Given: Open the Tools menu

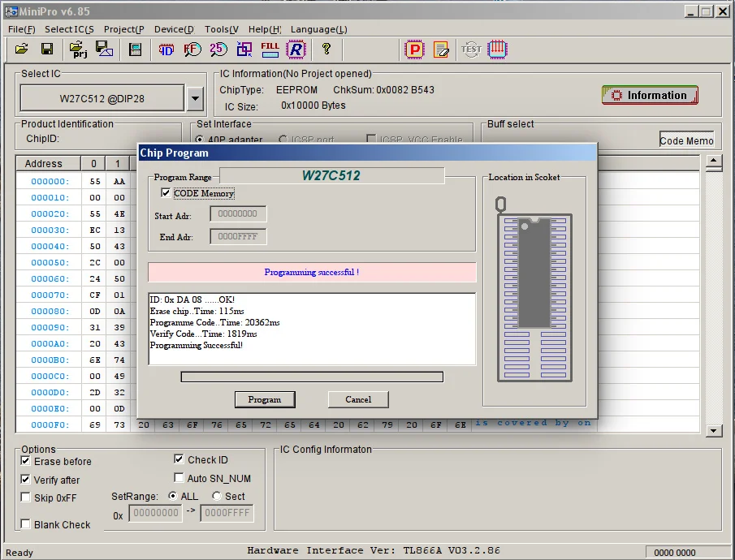Looking at the screenshot, I should coord(221,29).
